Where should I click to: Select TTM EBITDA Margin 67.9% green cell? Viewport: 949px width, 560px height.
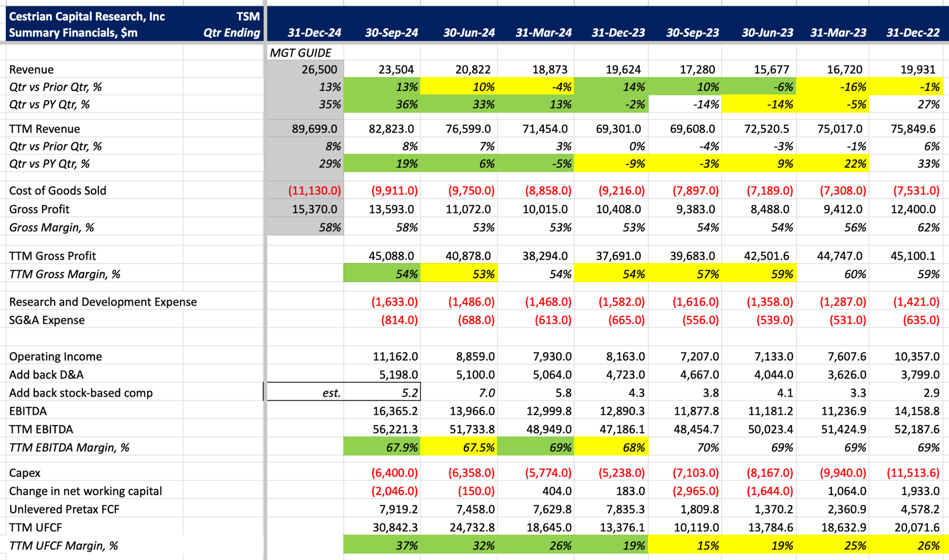pos(401,447)
